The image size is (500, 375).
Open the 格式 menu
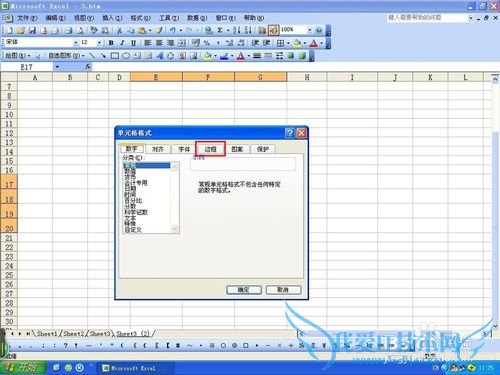point(140,18)
